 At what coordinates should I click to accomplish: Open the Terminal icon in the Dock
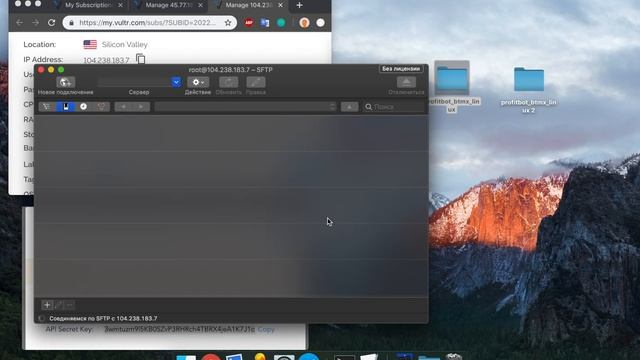[344, 358]
